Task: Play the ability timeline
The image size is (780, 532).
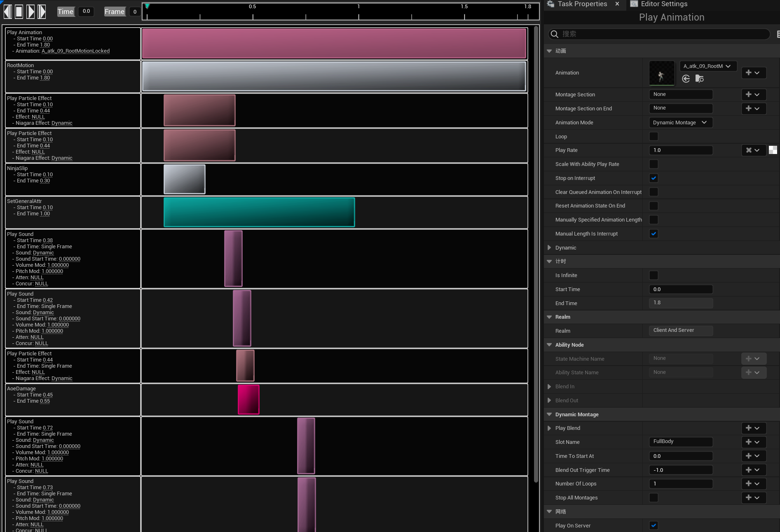Action: 30,12
